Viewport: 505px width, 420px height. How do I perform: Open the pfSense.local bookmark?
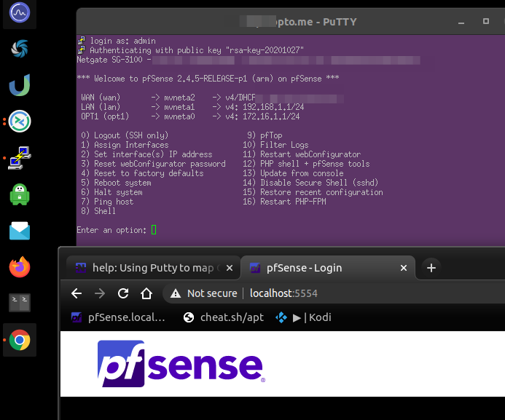pyautogui.click(x=118, y=317)
